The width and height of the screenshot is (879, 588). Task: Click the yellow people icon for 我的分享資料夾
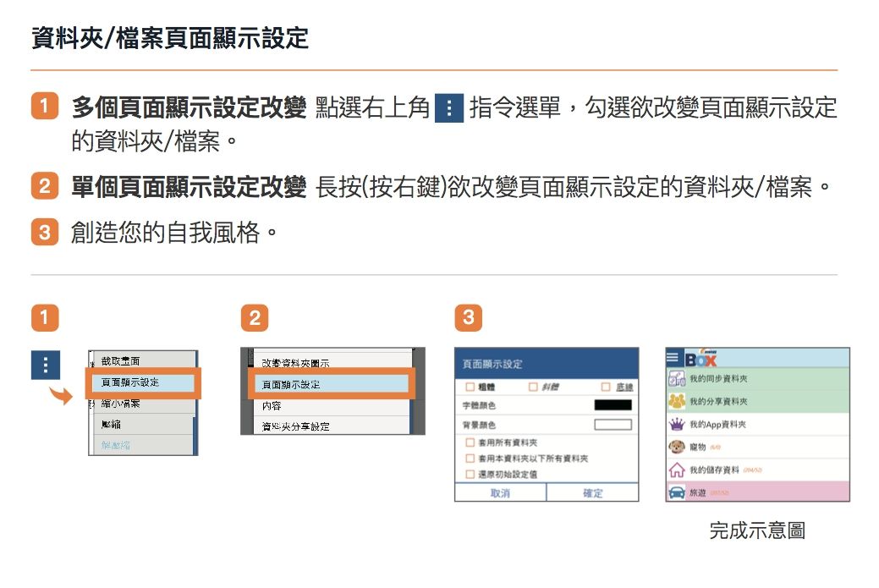(677, 401)
